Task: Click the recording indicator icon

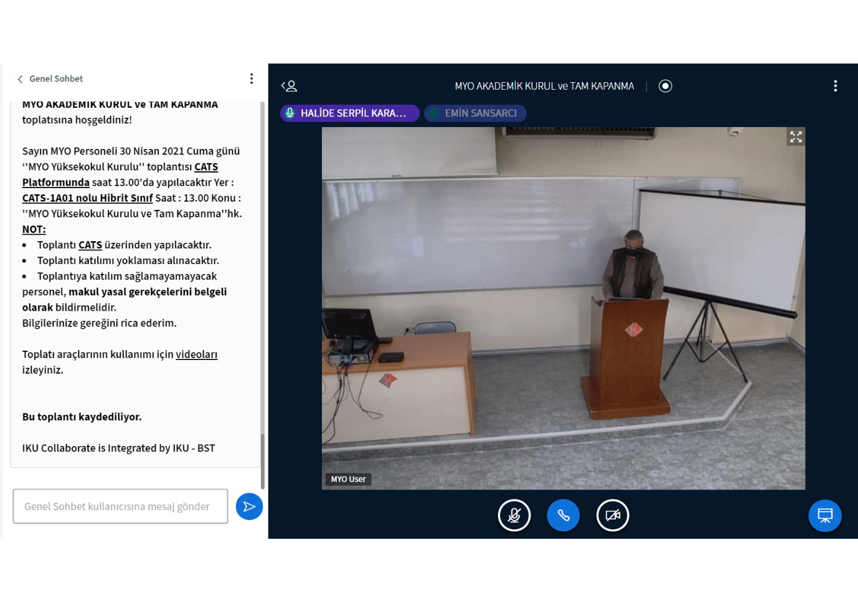Action: [x=665, y=86]
